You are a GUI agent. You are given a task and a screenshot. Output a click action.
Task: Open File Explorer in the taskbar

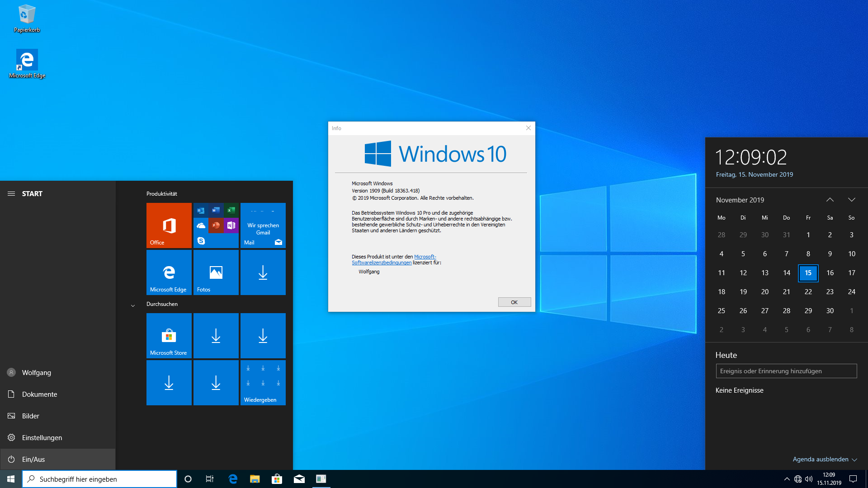point(255,479)
